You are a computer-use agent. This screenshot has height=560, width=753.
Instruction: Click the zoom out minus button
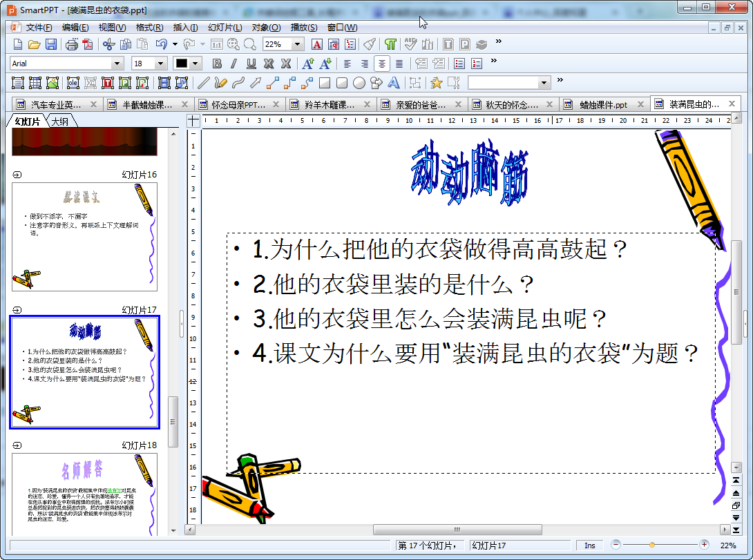pos(616,545)
